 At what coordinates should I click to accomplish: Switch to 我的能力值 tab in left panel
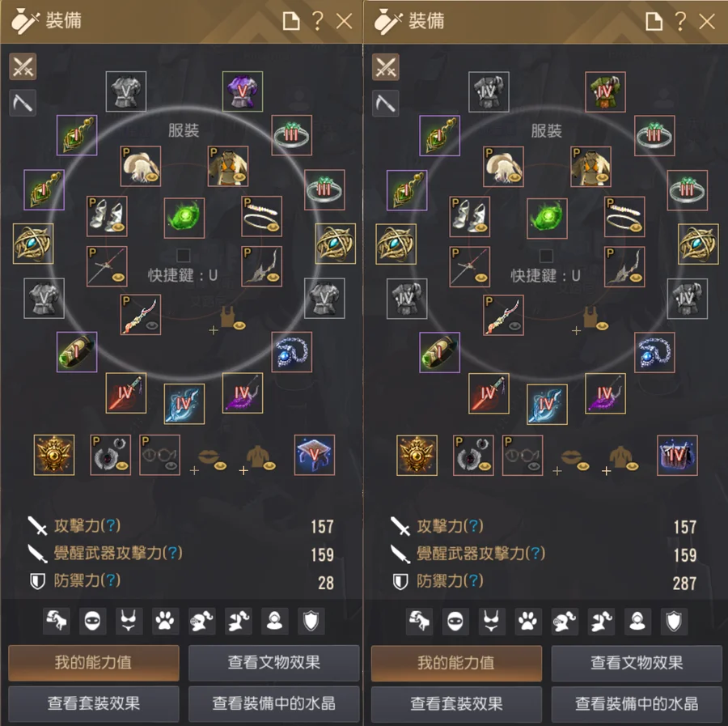tap(94, 662)
